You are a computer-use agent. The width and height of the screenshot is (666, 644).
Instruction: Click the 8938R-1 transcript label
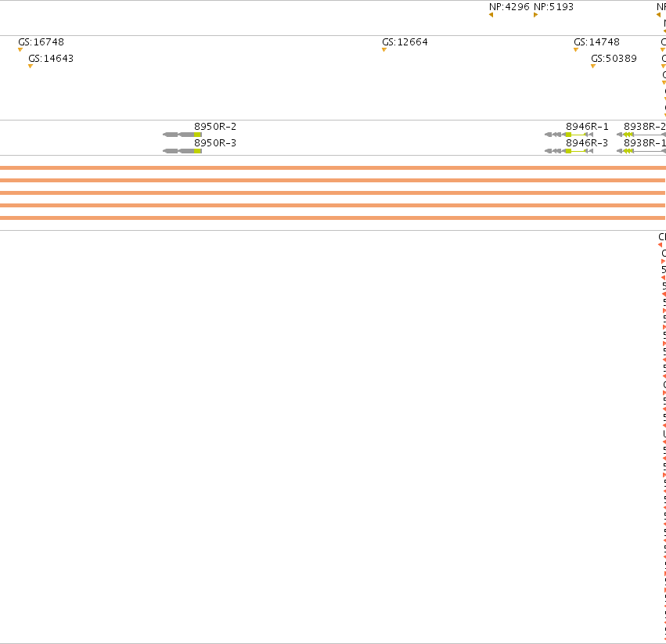(x=645, y=142)
